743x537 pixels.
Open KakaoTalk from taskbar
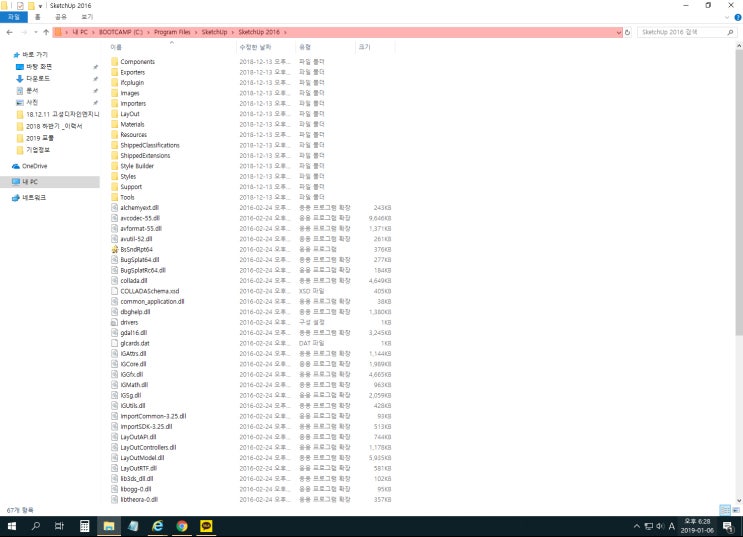click(x=206, y=526)
